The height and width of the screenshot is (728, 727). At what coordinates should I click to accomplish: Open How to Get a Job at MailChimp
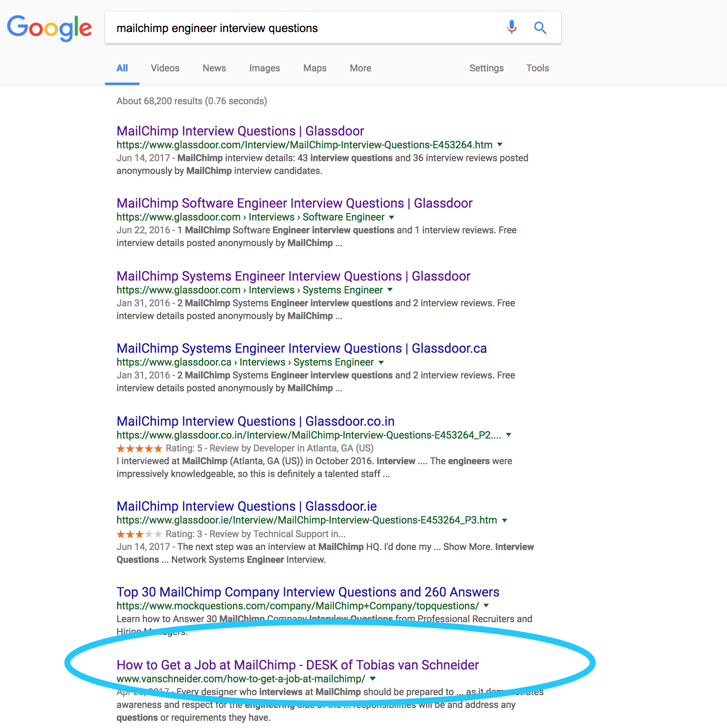coord(298,665)
